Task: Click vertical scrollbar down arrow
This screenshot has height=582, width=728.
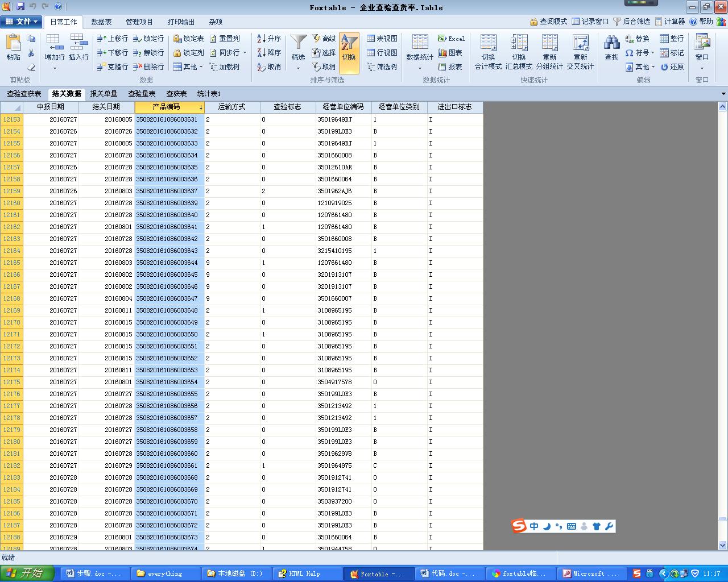Action: point(722,546)
